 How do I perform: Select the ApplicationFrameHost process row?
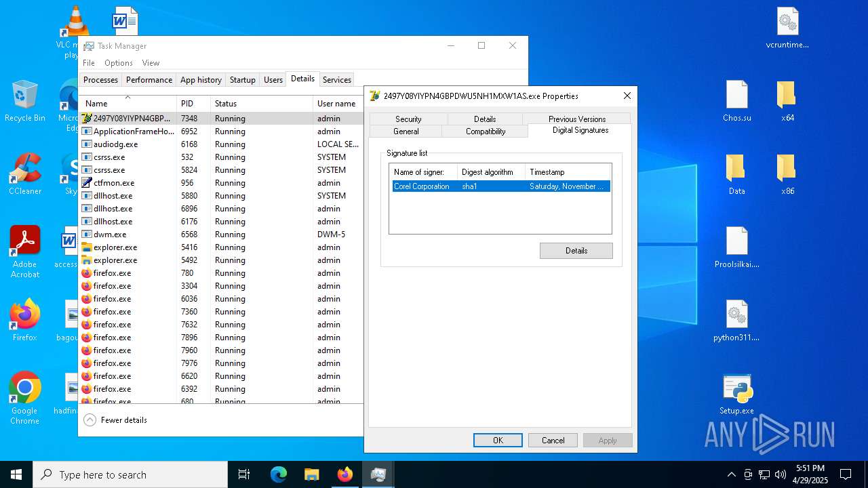click(x=222, y=131)
